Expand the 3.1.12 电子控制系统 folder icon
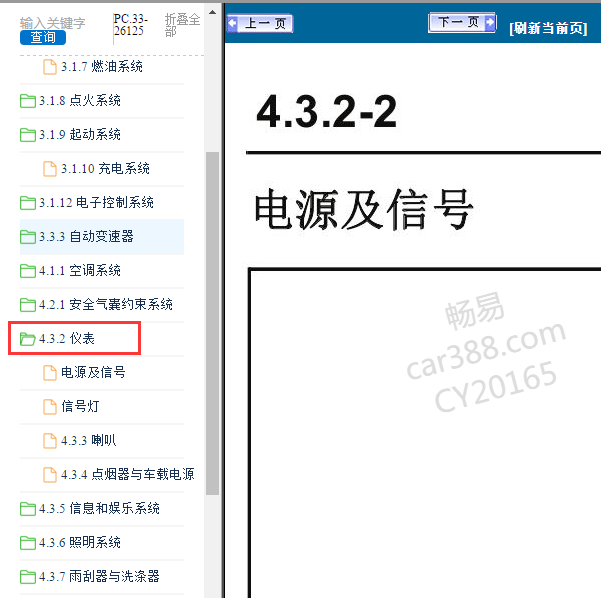The width and height of the screenshot is (601, 598). [28, 203]
